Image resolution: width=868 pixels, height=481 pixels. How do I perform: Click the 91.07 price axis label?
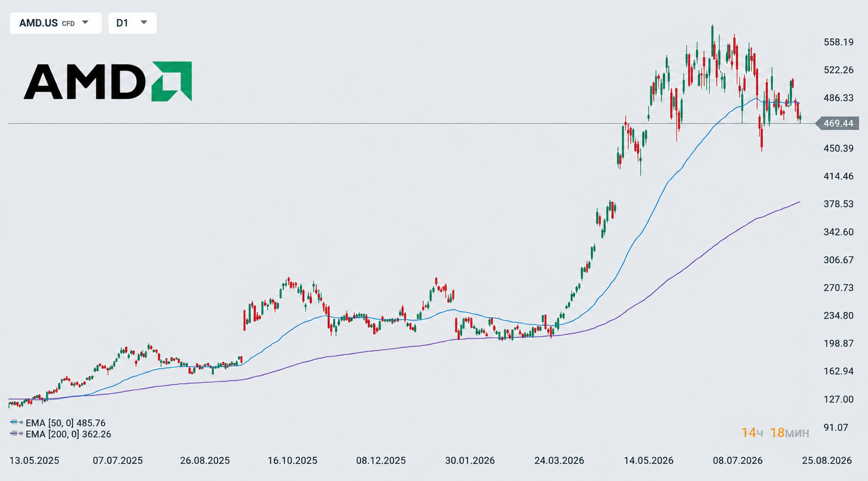(836, 427)
